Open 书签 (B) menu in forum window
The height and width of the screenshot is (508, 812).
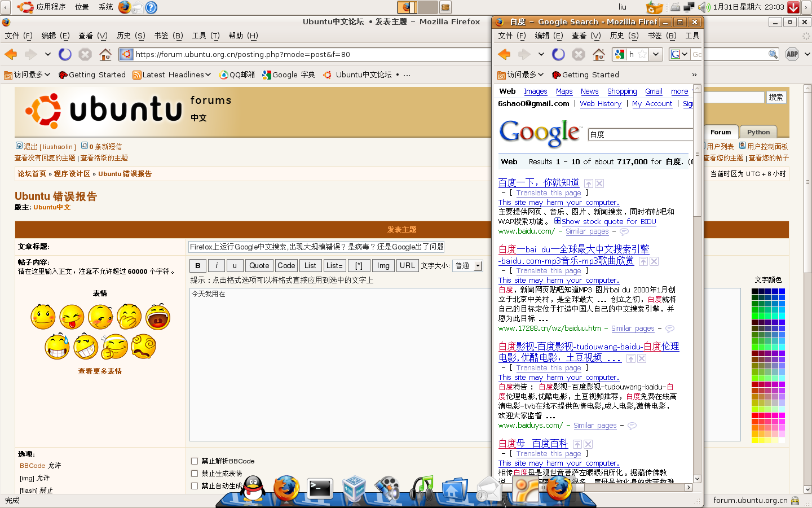169,36
